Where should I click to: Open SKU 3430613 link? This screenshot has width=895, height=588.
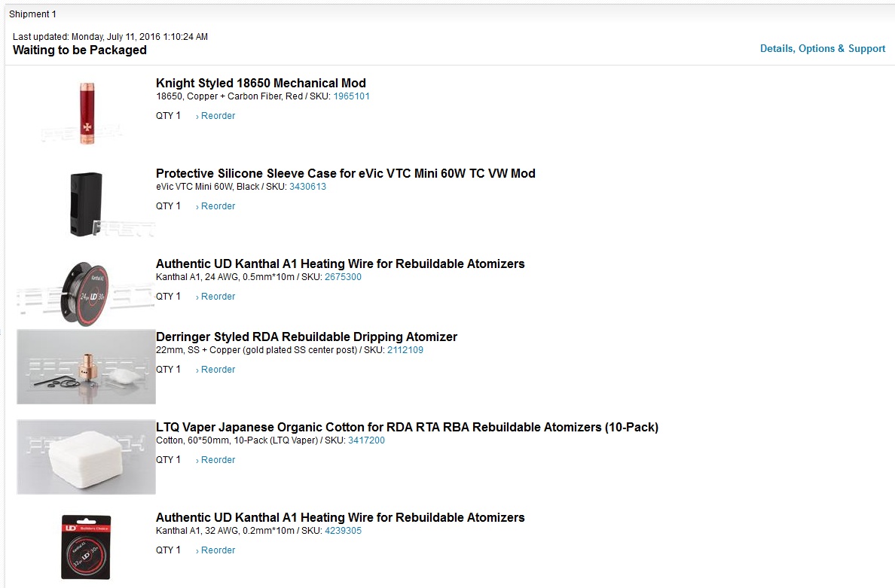[307, 187]
